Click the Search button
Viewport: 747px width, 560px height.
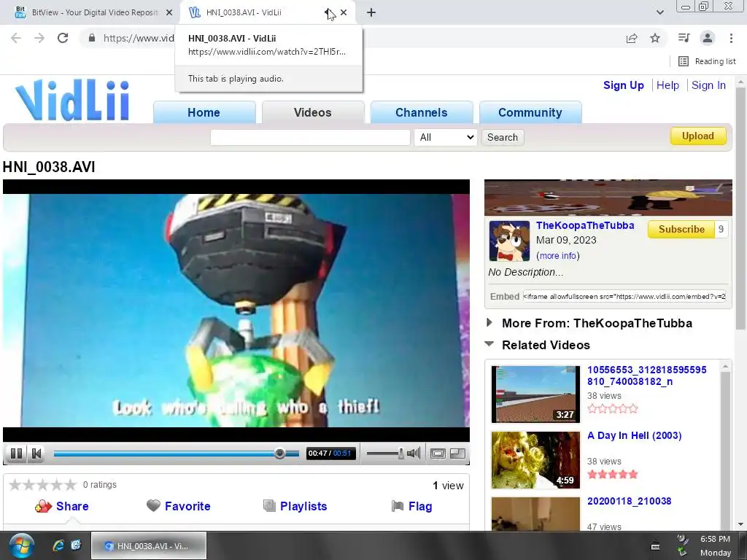pyautogui.click(x=503, y=138)
